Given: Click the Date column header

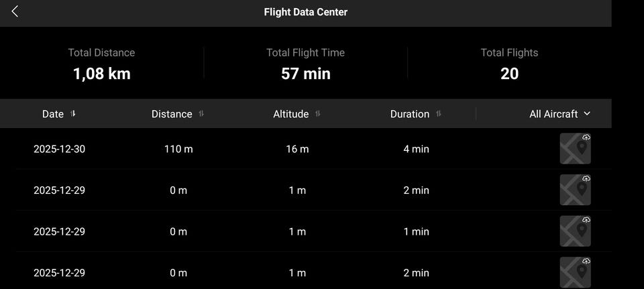Looking at the screenshot, I should click(53, 114).
